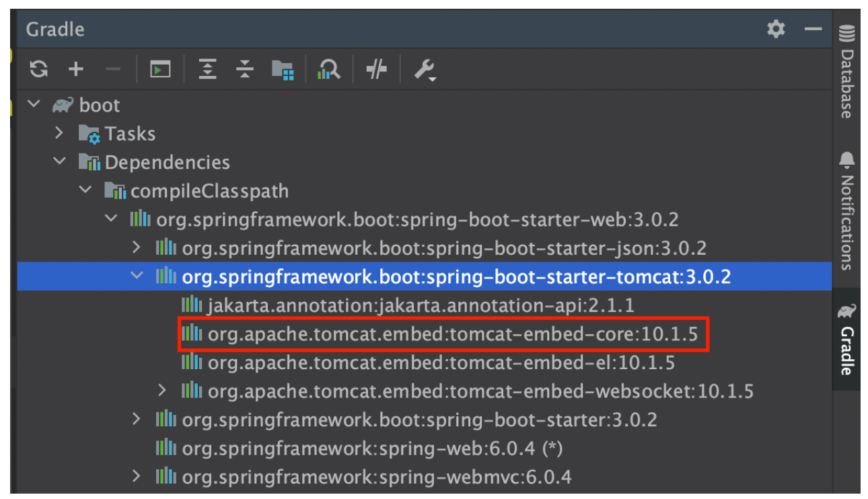Collapse spring-boot-starter-tomcat dependency
This screenshot has width=868, height=499.
tap(137, 276)
